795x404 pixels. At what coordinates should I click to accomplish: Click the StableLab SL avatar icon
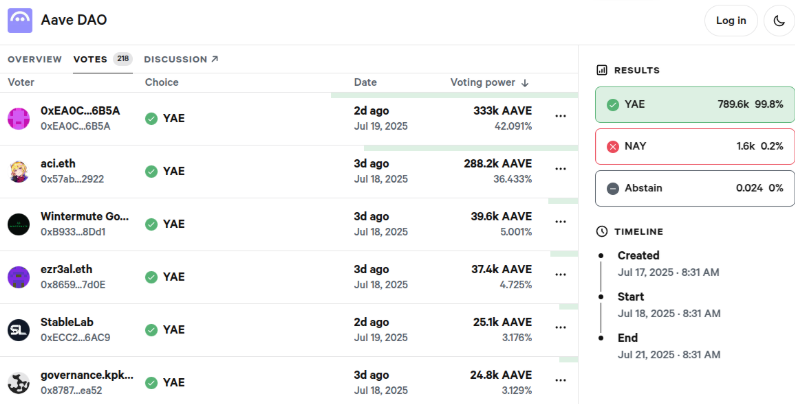pyautogui.click(x=19, y=329)
